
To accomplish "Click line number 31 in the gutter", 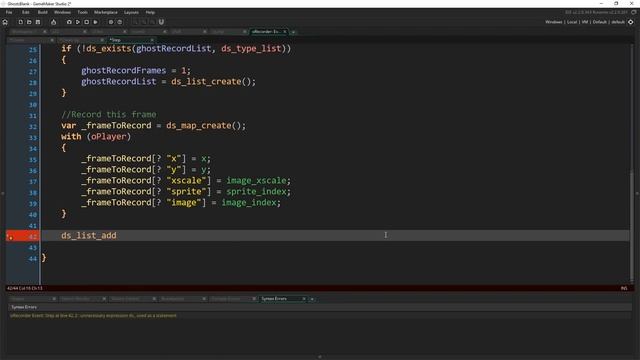I will click(33, 116).
